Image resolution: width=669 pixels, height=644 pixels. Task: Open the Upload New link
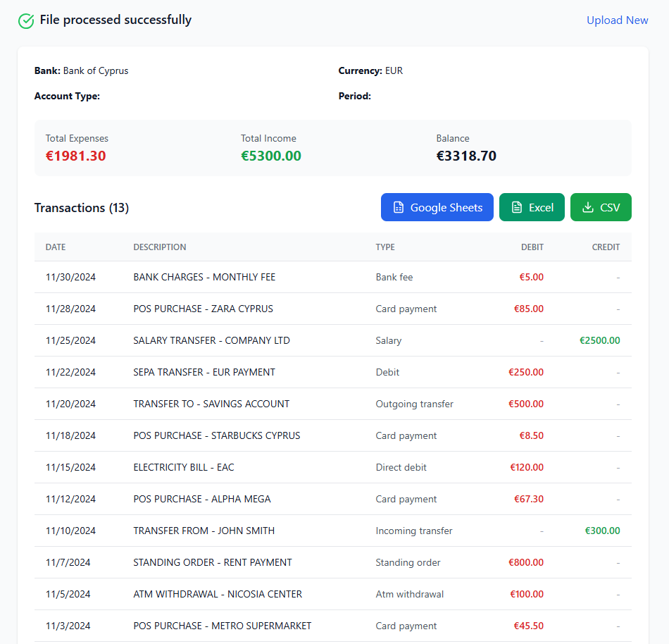click(618, 20)
